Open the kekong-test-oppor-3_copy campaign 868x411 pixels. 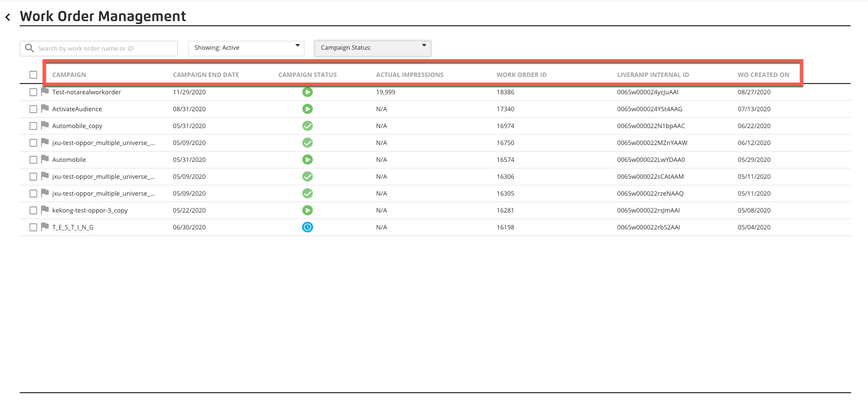(90, 210)
